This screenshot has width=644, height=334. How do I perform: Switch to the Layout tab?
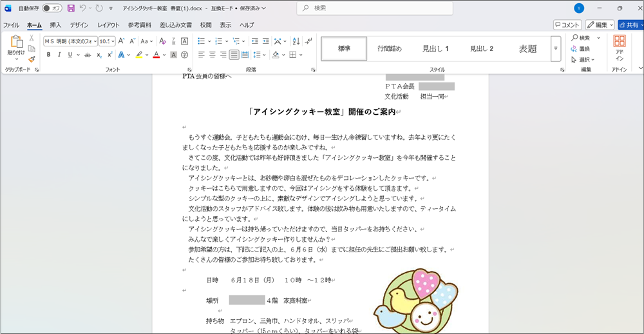point(108,25)
